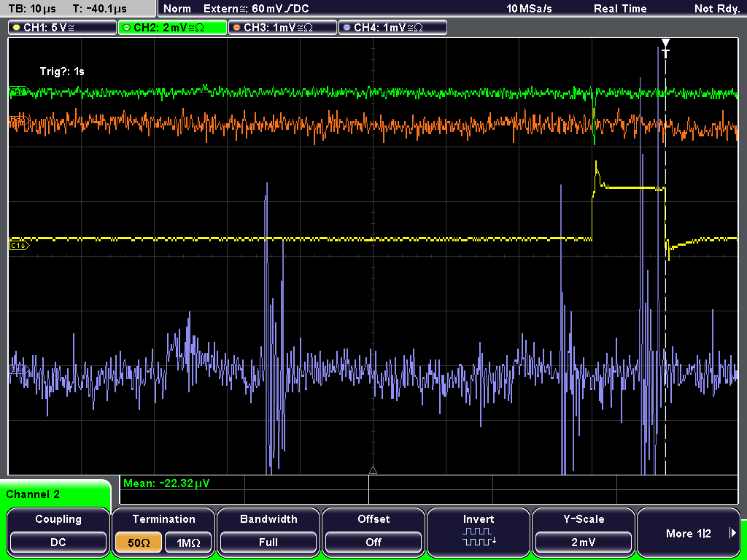Select the CH1 5 V channel tab
The image size is (747, 560).
(63, 28)
